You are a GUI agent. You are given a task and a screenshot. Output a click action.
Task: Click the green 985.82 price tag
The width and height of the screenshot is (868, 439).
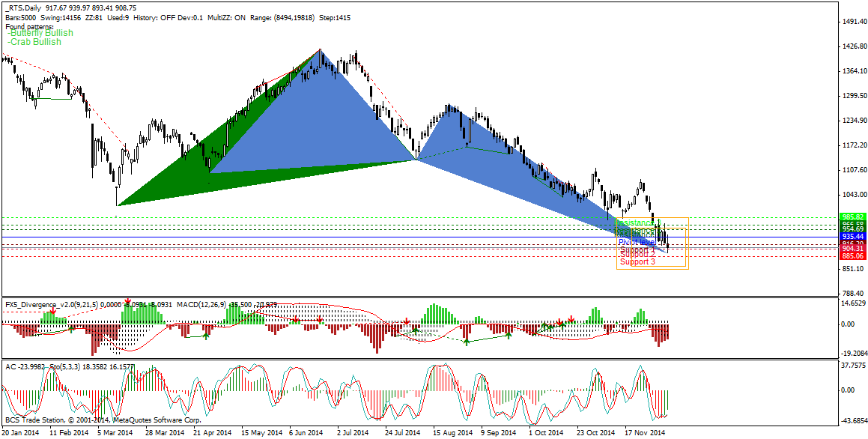852,217
